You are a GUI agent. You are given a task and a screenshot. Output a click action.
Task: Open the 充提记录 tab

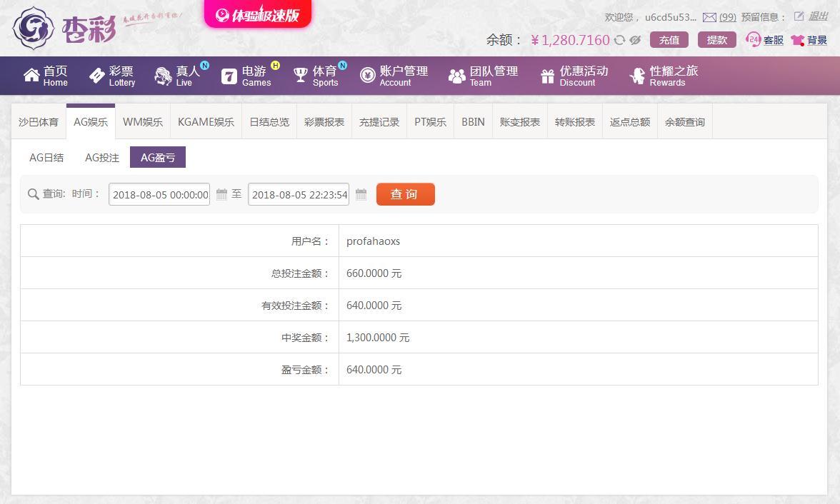click(x=379, y=121)
